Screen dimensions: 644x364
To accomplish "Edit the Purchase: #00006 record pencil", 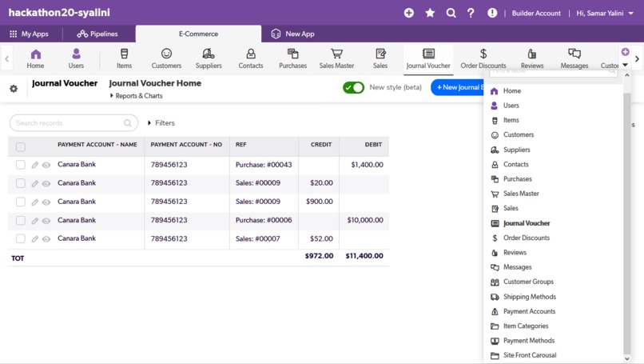I will pos(35,221).
